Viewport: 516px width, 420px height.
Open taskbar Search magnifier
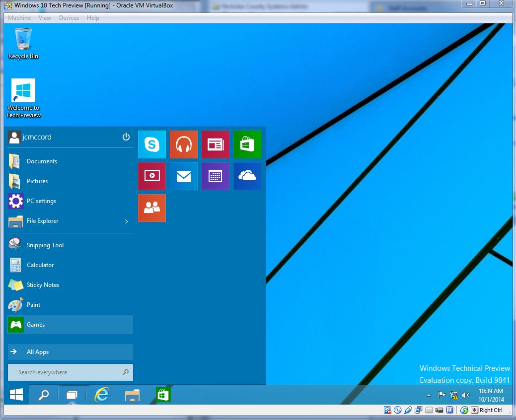coord(43,395)
